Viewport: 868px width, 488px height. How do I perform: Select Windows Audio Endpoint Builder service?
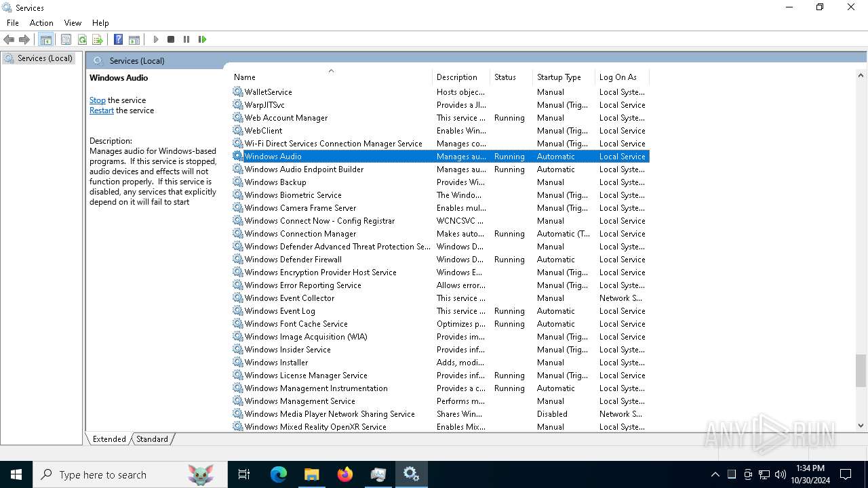tap(440, 169)
